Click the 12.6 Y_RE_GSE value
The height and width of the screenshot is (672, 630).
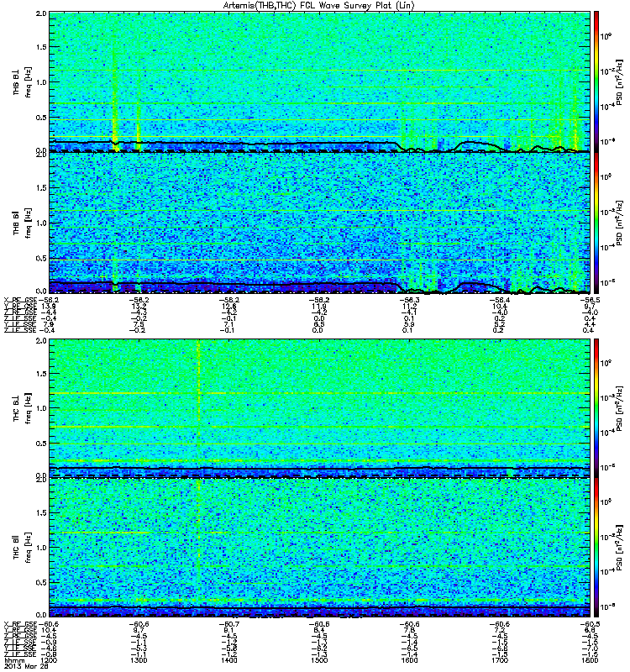228,306
